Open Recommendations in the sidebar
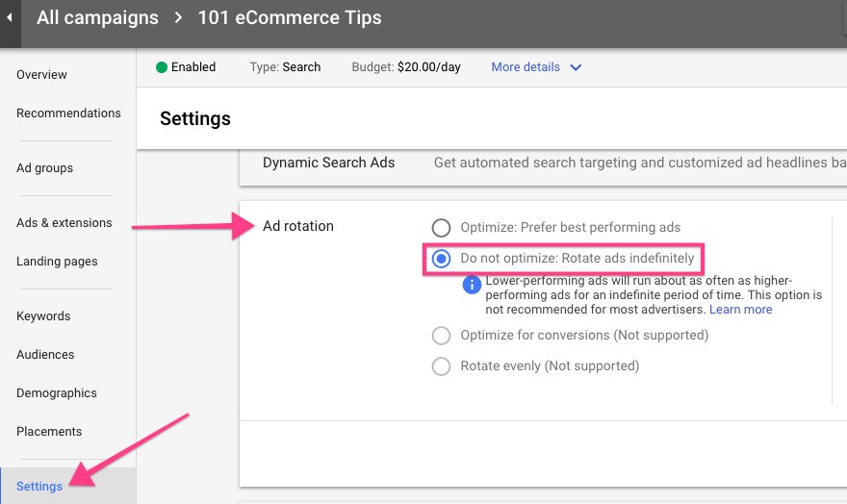Viewport: 847px width, 504px height. [68, 113]
